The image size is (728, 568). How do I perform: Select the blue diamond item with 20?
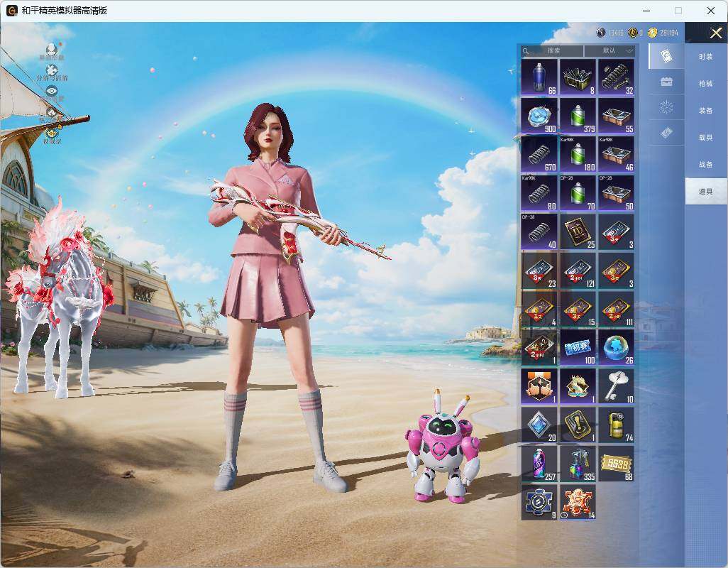point(539,425)
